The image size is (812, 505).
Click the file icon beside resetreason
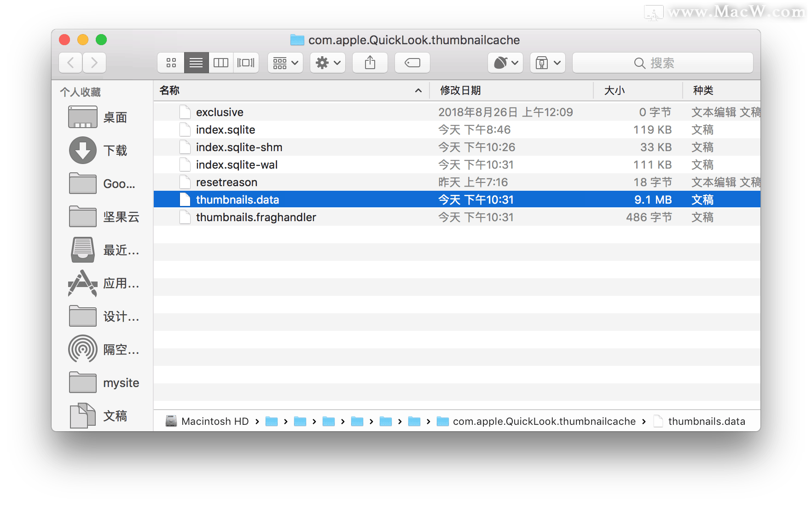(x=185, y=182)
